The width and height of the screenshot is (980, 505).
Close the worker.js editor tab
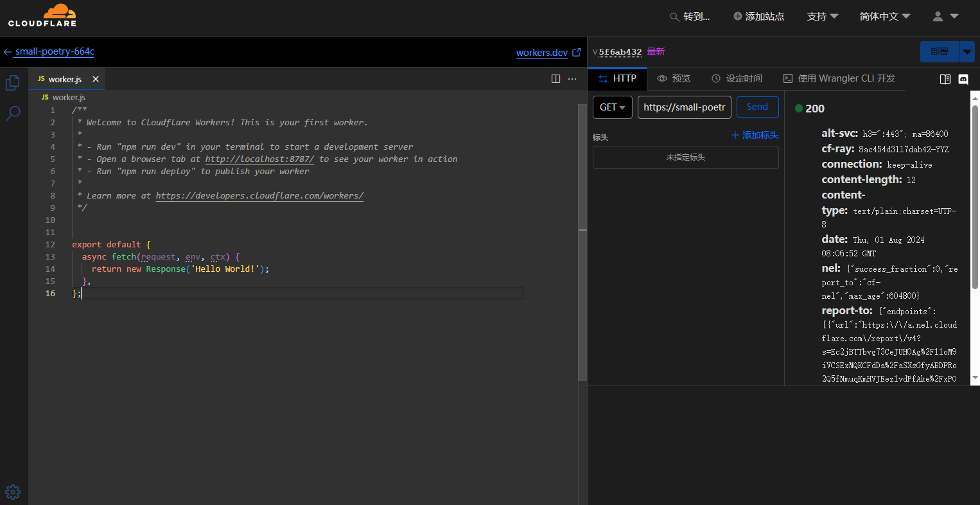click(x=96, y=79)
